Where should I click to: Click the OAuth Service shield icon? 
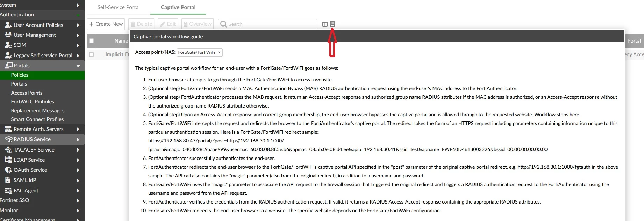point(8,170)
